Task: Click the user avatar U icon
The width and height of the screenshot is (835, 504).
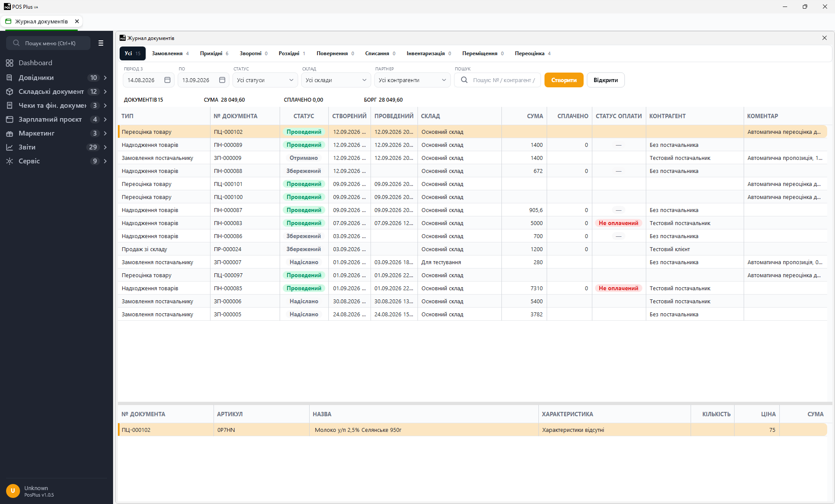Action: [13, 491]
